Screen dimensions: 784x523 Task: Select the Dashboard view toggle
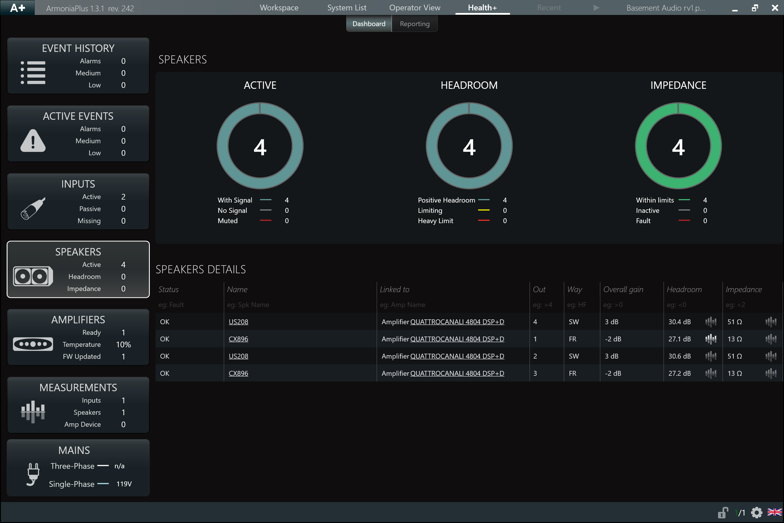pyautogui.click(x=369, y=24)
